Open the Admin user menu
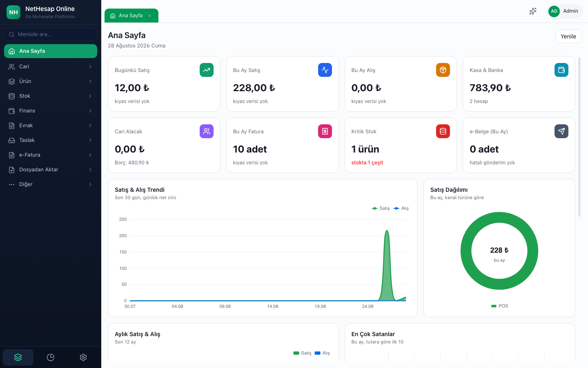The width and height of the screenshot is (588, 368). pyautogui.click(x=565, y=11)
